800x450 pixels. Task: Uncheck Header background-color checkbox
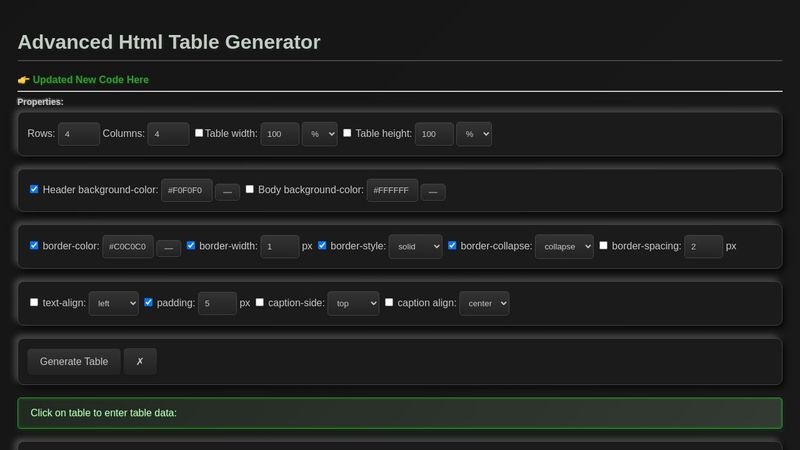tap(34, 189)
